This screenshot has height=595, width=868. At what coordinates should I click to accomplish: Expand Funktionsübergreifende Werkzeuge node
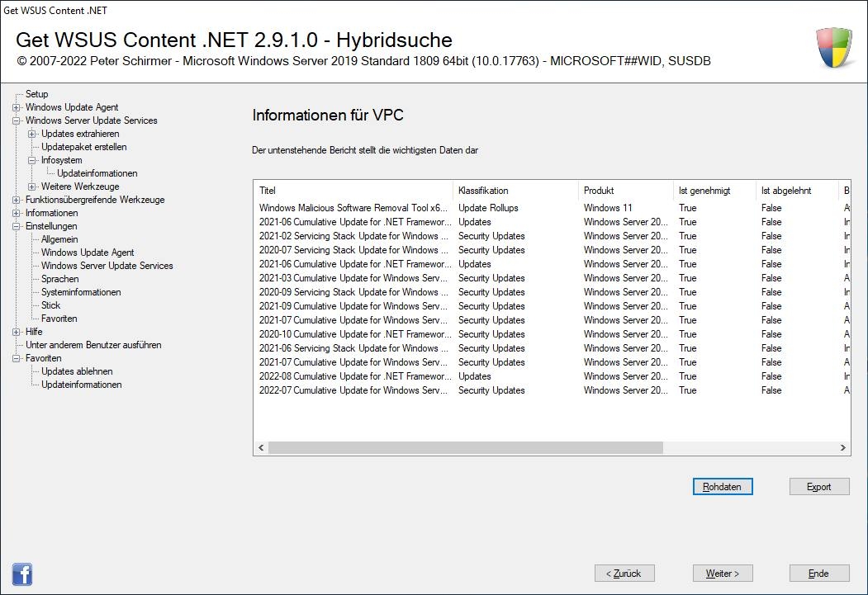(16, 201)
